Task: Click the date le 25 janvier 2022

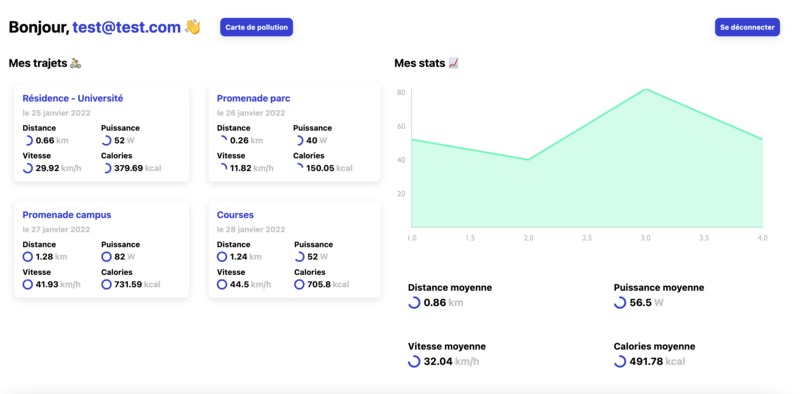Action: click(x=57, y=113)
